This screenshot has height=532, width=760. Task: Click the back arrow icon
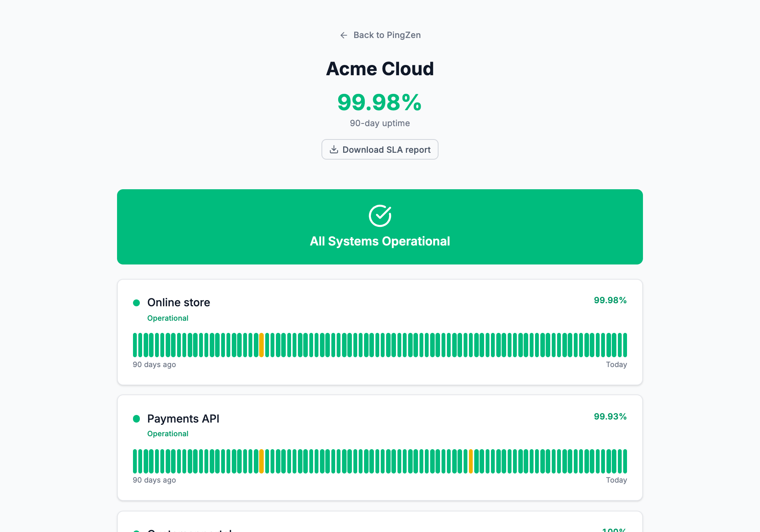tap(344, 35)
